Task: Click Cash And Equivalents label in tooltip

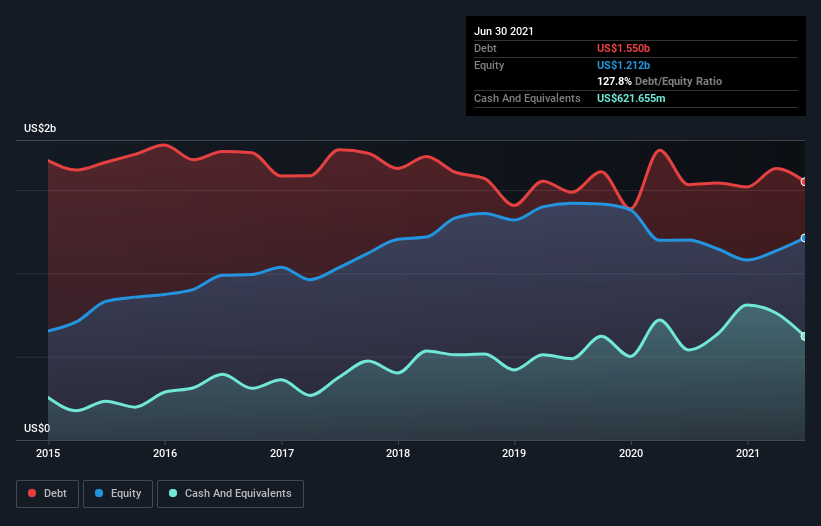Action: (x=527, y=98)
